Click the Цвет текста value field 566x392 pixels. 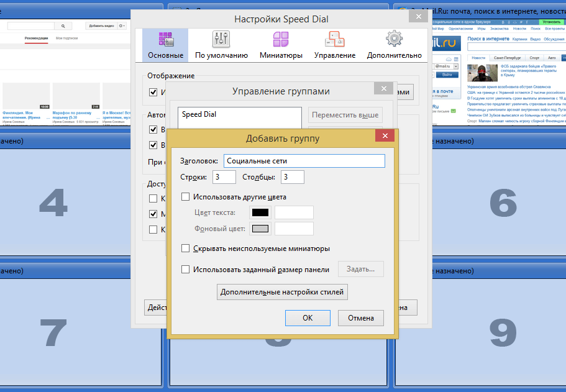(x=294, y=212)
